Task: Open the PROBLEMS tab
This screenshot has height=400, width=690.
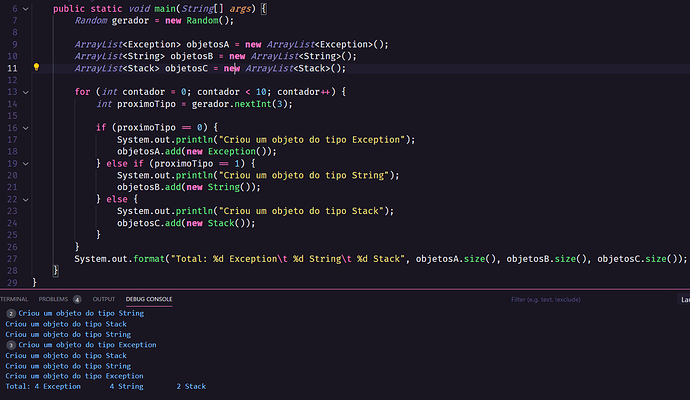Action: (53, 299)
